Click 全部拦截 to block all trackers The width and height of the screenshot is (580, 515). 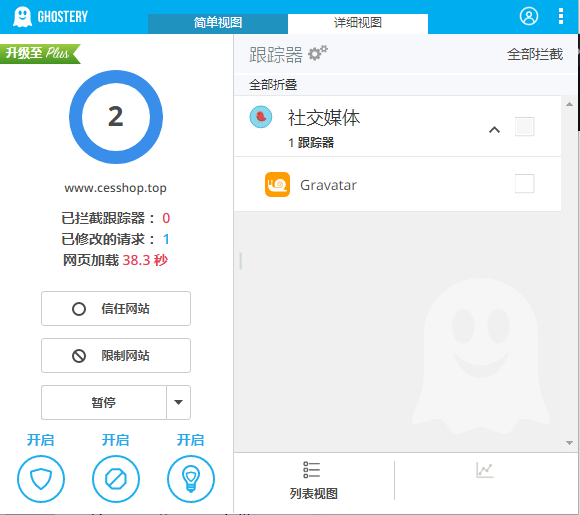coord(535,54)
